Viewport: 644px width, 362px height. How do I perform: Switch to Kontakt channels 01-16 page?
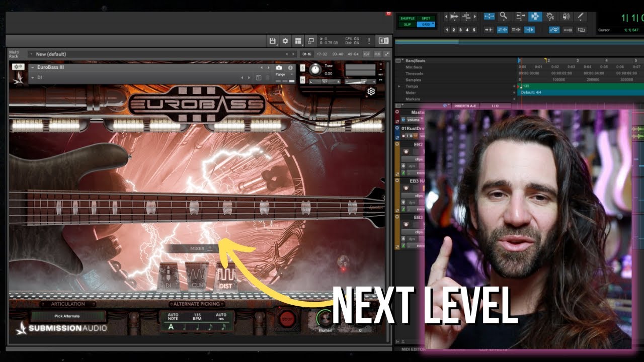tap(307, 54)
